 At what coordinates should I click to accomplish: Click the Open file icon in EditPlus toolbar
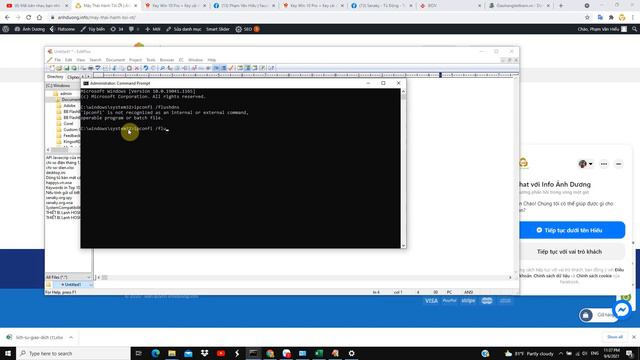(x=59, y=68)
